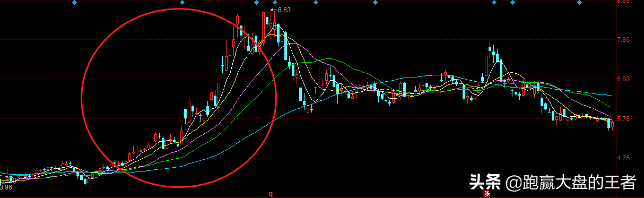Click the 3.96 low price label at left
Screen dimensions: 644x198
(6, 187)
